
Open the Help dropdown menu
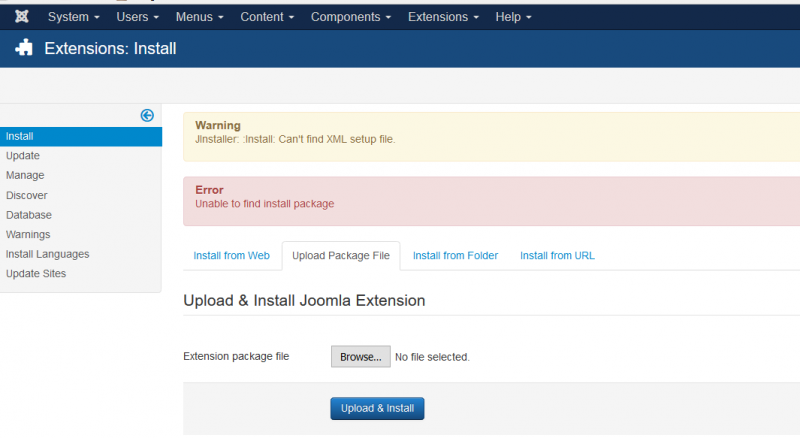coord(513,17)
